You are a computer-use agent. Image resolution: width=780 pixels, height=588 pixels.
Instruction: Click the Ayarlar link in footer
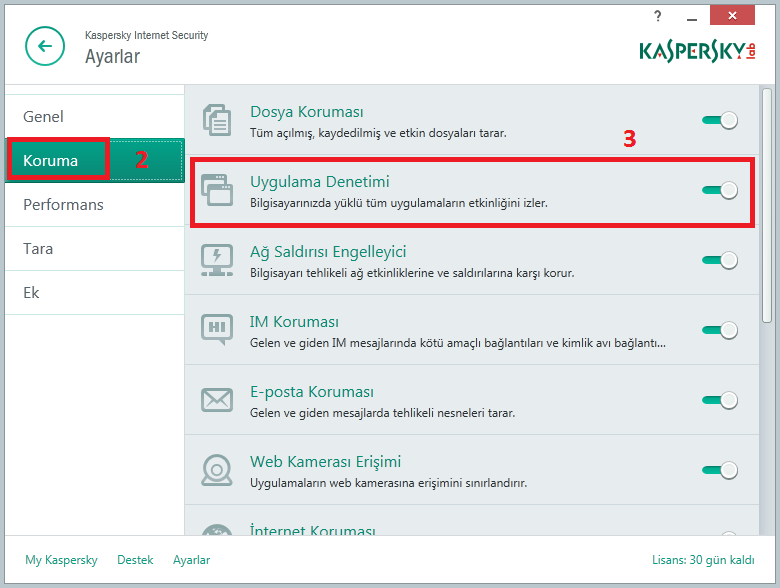tap(192, 560)
